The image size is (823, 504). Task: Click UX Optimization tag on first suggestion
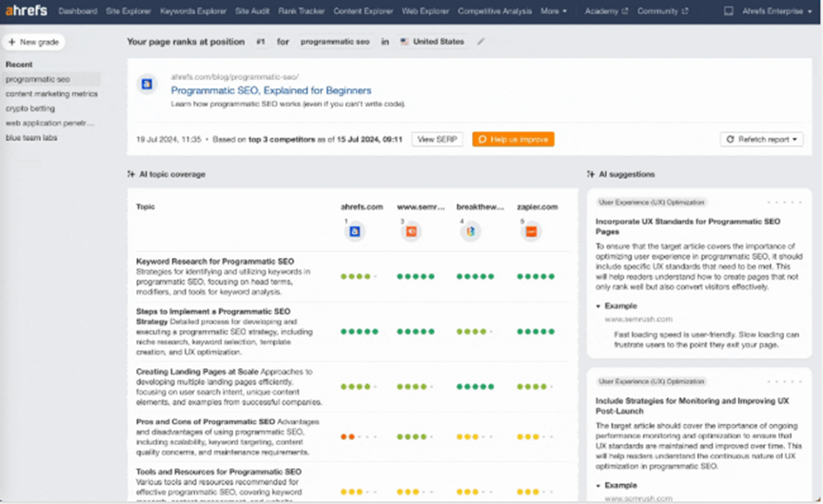click(652, 203)
